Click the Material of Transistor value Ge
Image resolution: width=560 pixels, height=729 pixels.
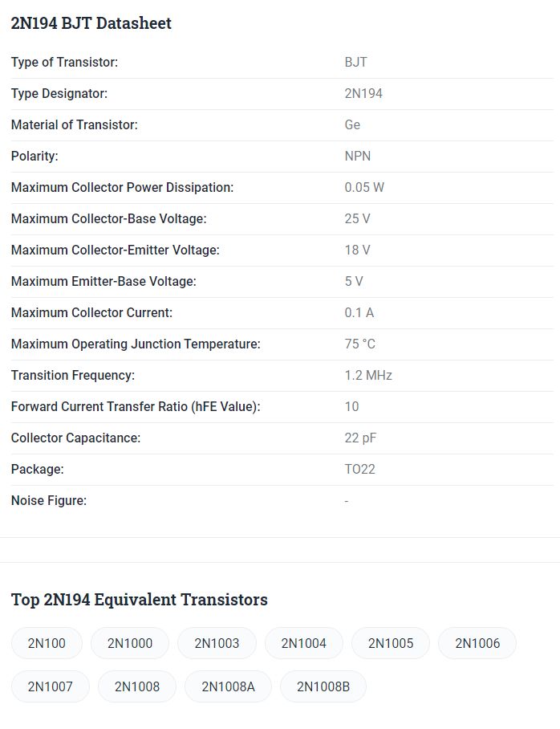(352, 125)
